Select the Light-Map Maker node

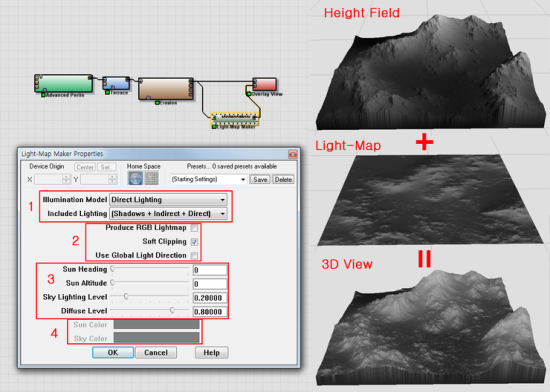click(234, 119)
